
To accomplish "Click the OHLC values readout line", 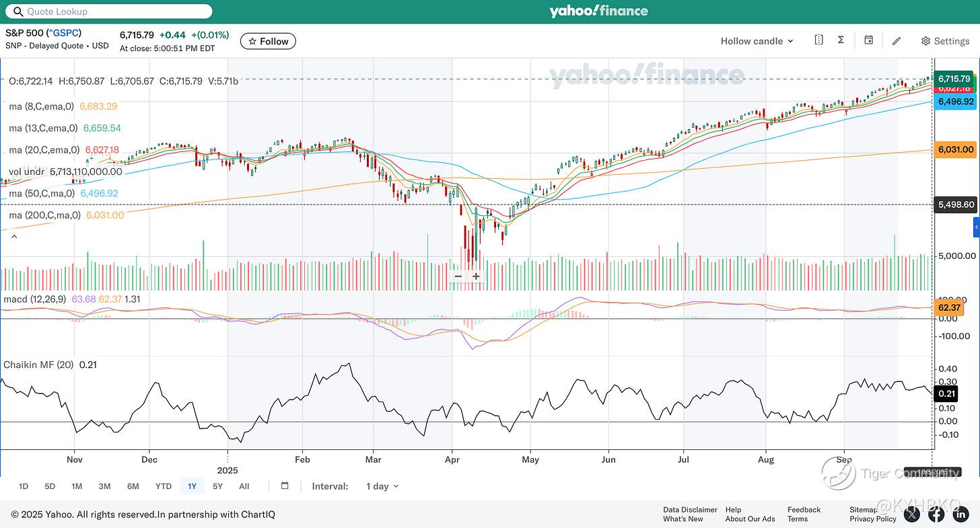I will 123,81.
